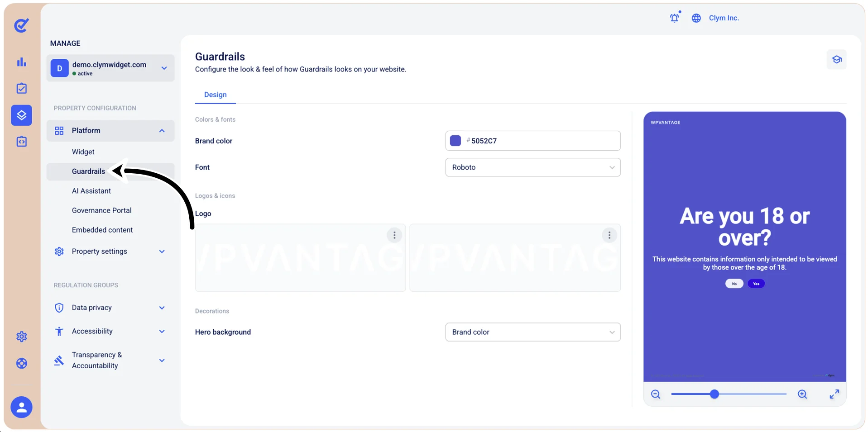
Task: Select the Design tab
Action: 216,95
